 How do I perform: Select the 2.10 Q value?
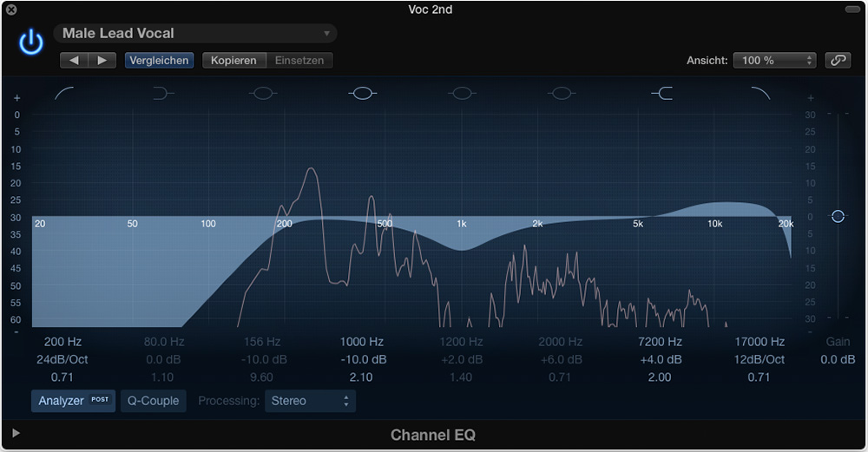pos(361,377)
